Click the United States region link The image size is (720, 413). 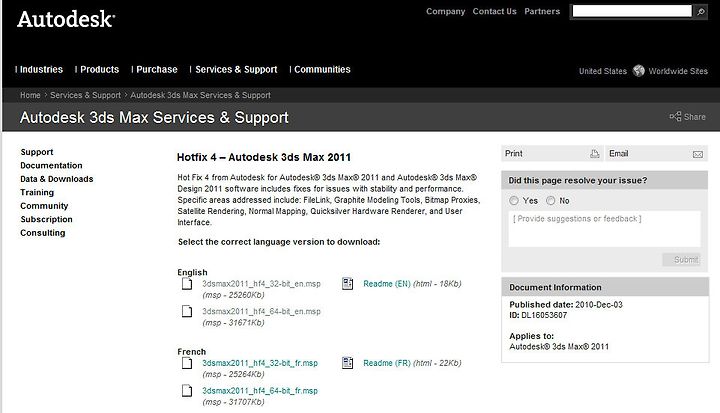pos(602,71)
